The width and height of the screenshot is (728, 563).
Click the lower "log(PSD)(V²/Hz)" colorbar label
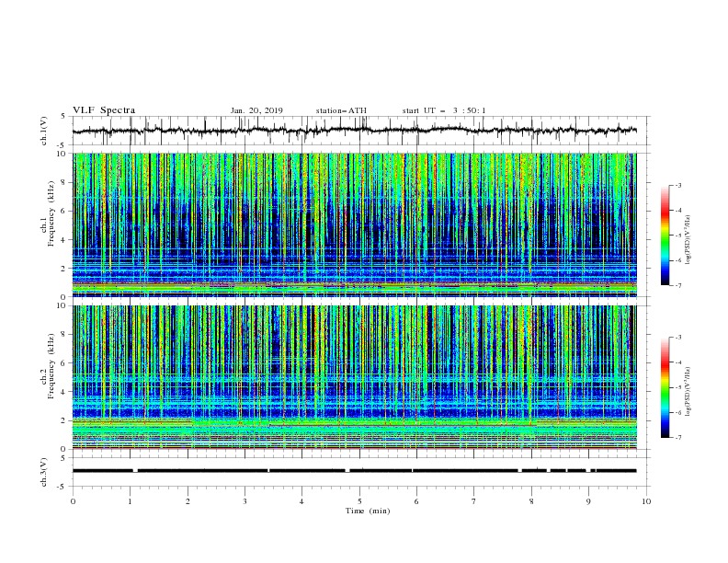[688, 391]
